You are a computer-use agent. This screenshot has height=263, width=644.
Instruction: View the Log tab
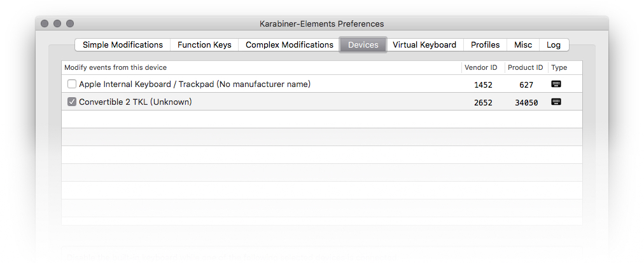(x=554, y=44)
